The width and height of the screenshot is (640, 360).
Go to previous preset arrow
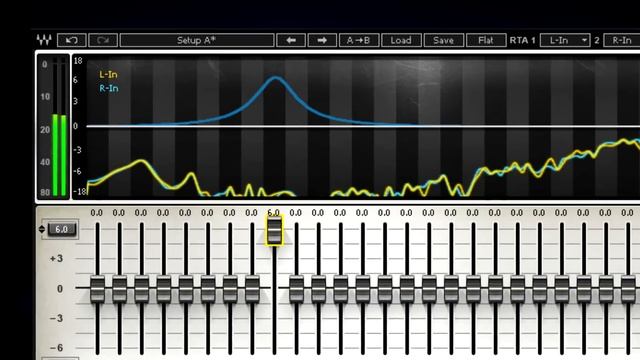(x=291, y=40)
